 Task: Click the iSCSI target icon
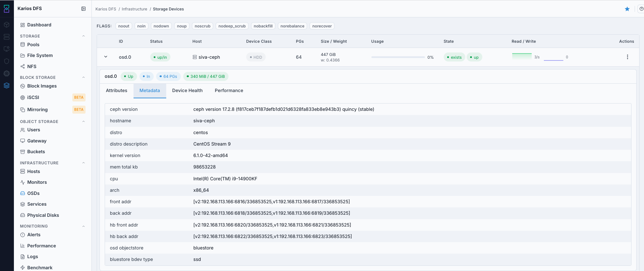pos(23,98)
